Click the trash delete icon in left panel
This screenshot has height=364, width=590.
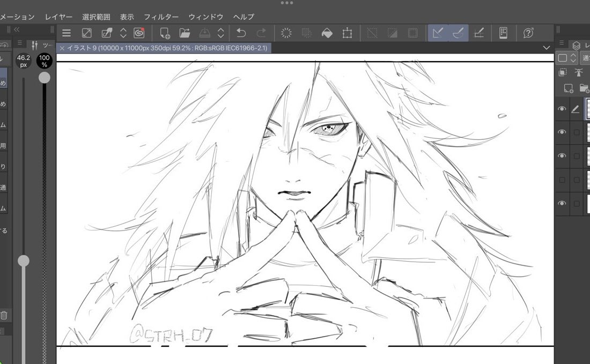[4, 315]
